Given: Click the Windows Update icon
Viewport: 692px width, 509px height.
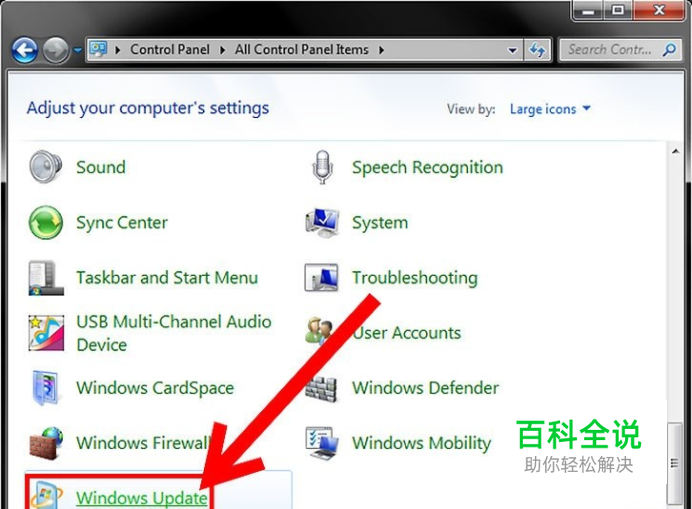Looking at the screenshot, I should 46,495.
